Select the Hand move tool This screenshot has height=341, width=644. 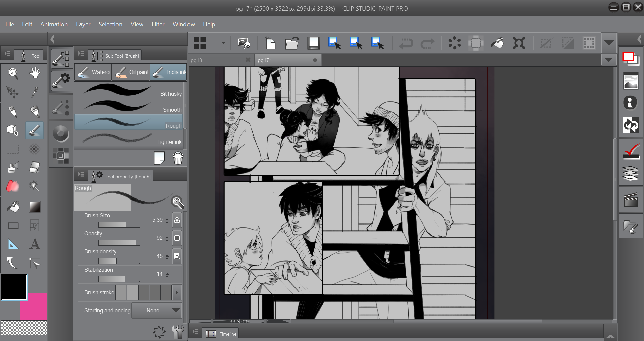click(x=35, y=73)
